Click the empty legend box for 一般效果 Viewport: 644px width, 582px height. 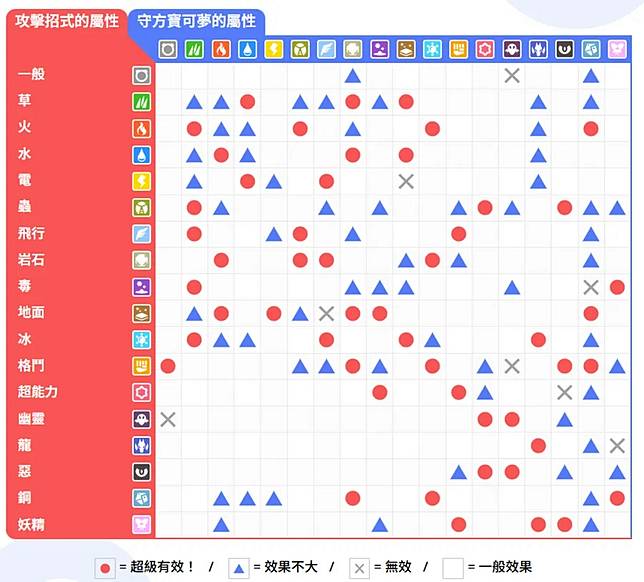coord(453,568)
